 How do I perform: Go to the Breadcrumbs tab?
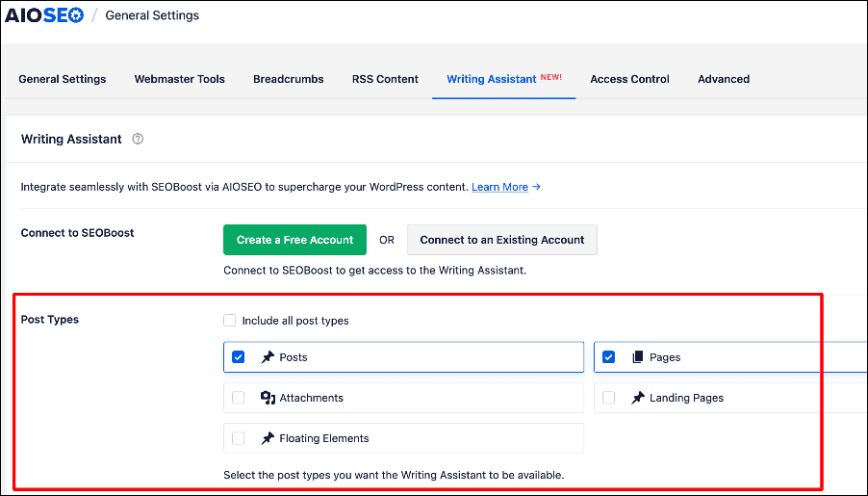289,79
